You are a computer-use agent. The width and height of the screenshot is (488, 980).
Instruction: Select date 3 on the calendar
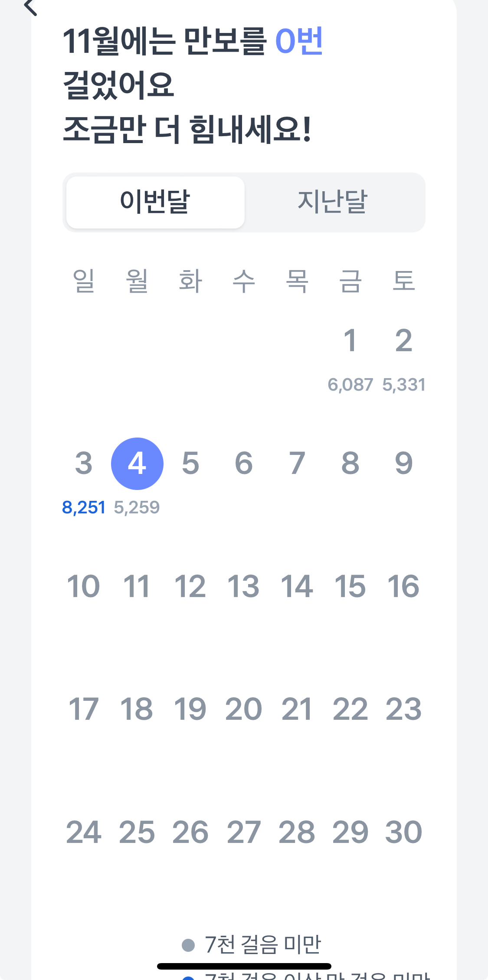pyautogui.click(x=84, y=464)
